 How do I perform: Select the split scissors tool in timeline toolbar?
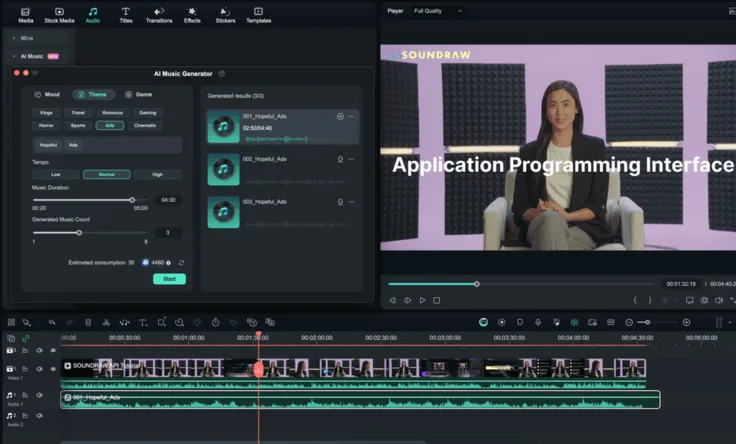point(106,322)
